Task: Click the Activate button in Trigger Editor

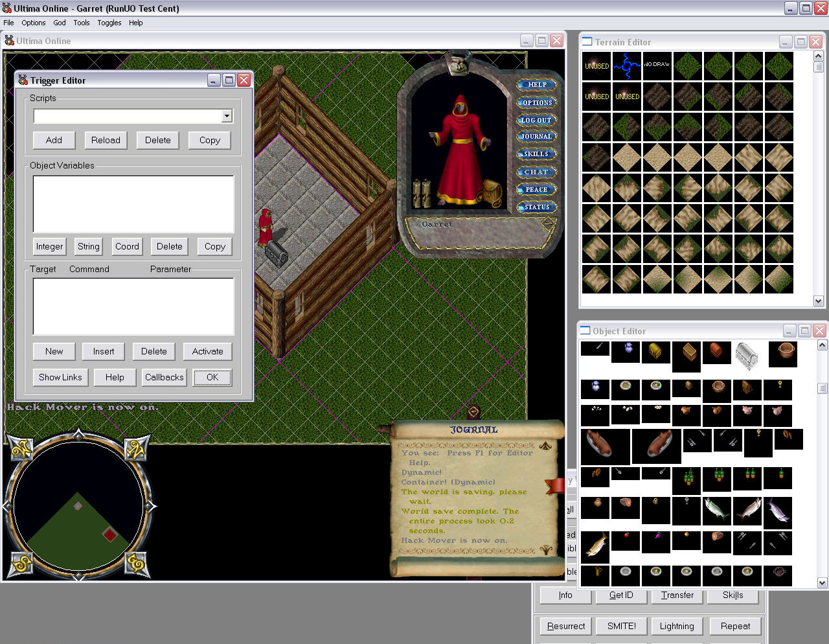Action: [x=207, y=351]
